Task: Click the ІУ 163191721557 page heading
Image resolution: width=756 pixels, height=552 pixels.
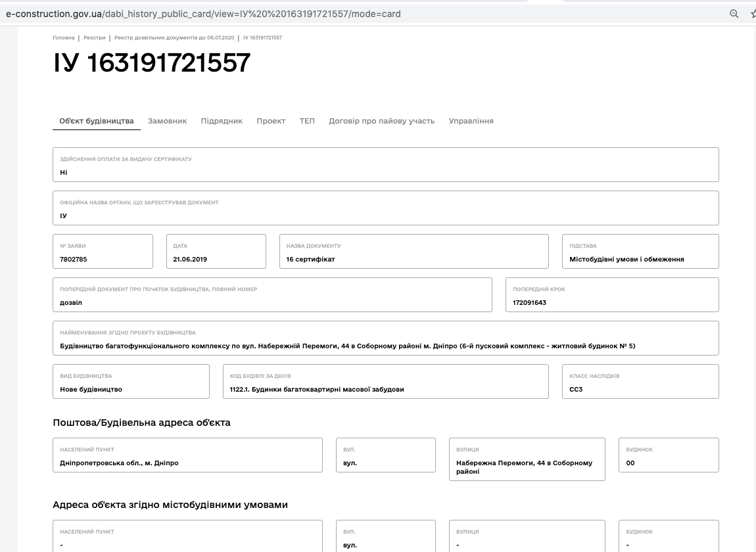Action: (152, 62)
